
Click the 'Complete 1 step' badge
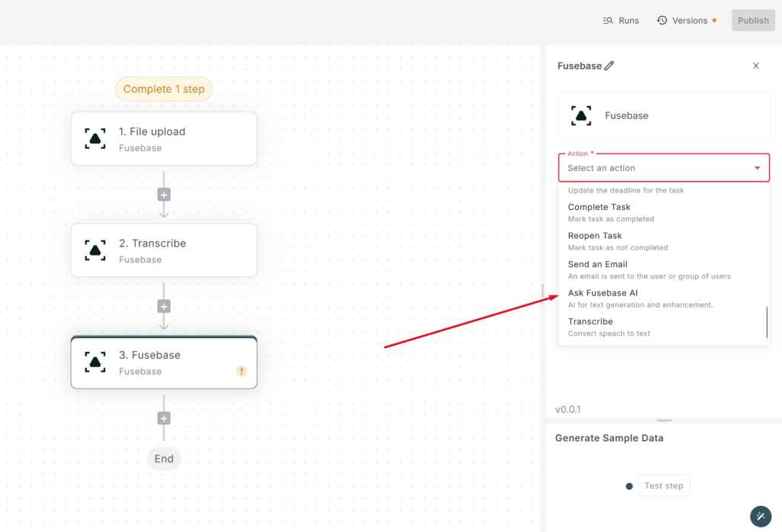[x=163, y=89]
